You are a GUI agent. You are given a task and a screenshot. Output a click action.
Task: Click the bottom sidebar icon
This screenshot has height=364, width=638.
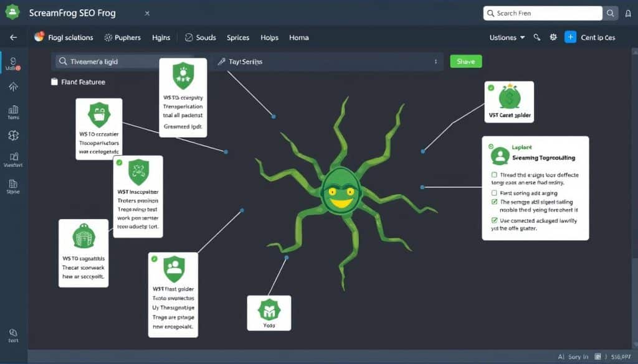coord(13,335)
